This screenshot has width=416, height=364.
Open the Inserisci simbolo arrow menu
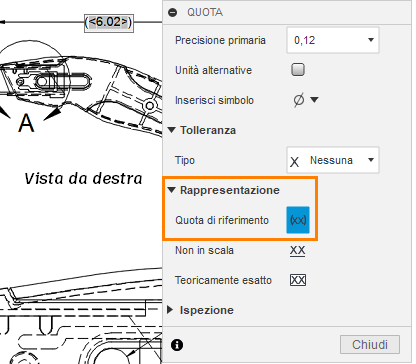314,100
